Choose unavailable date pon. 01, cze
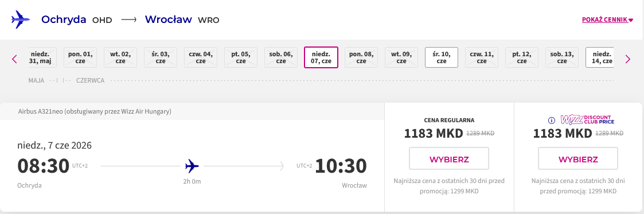Viewport: 644px width, 214px height. pyautogui.click(x=80, y=57)
